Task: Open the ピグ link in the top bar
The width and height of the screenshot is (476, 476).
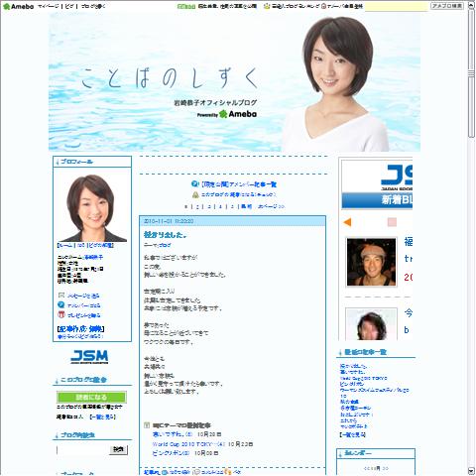Action: click(x=69, y=6)
